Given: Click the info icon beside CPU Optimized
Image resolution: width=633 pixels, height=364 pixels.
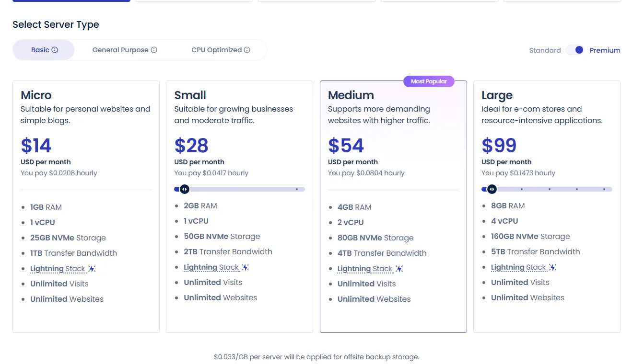Looking at the screenshot, I should (x=247, y=50).
